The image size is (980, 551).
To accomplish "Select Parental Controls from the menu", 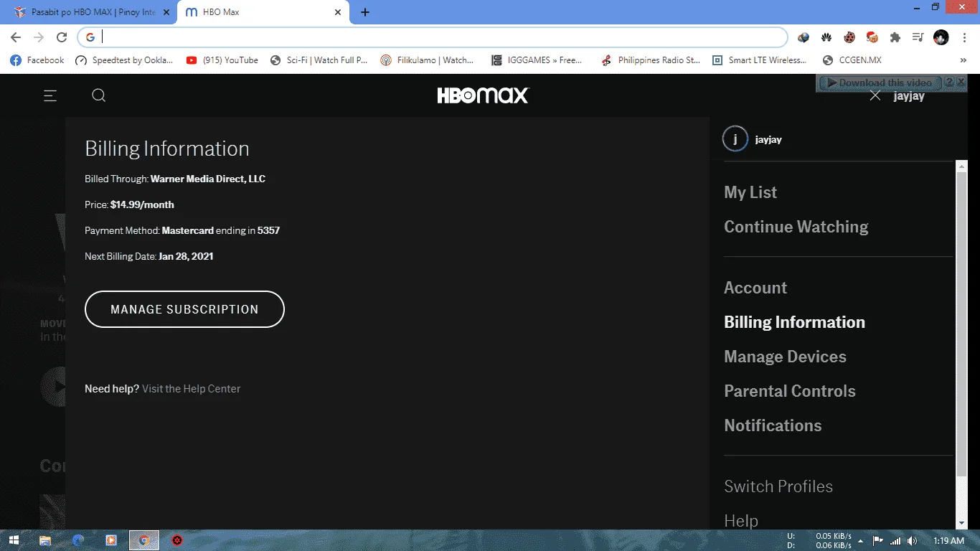I will click(x=790, y=391).
